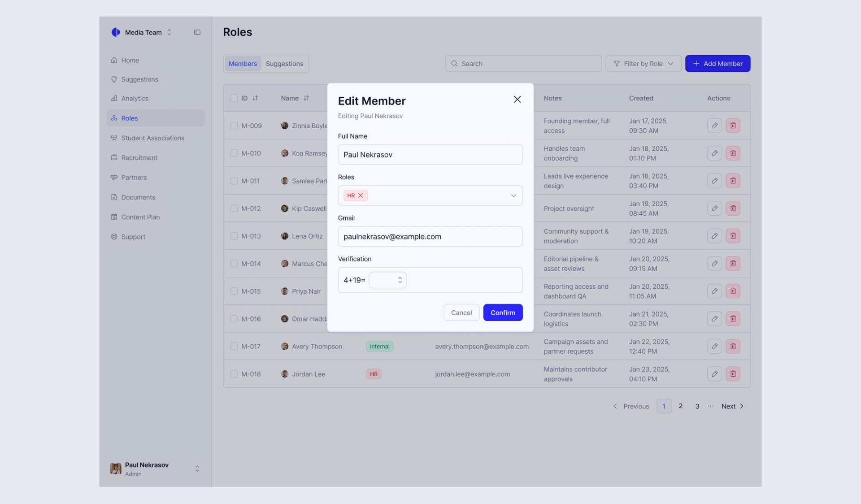861x504 pixels.
Task: Edit the M-015 Priya Nair row
Action: 714,291
